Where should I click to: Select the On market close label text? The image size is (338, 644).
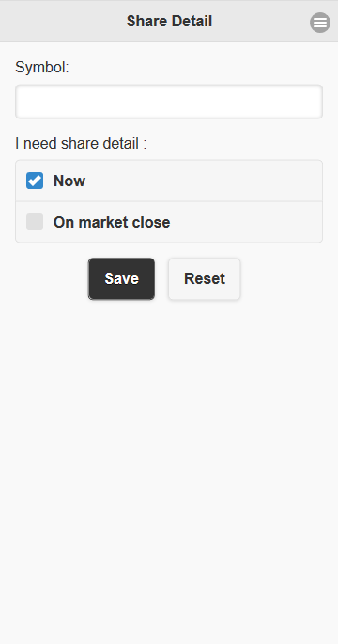tap(112, 222)
